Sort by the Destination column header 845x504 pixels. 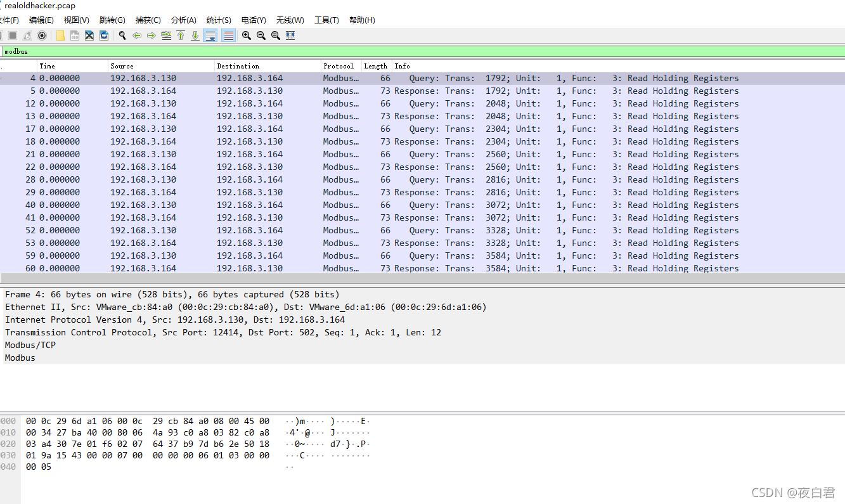coord(268,66)
